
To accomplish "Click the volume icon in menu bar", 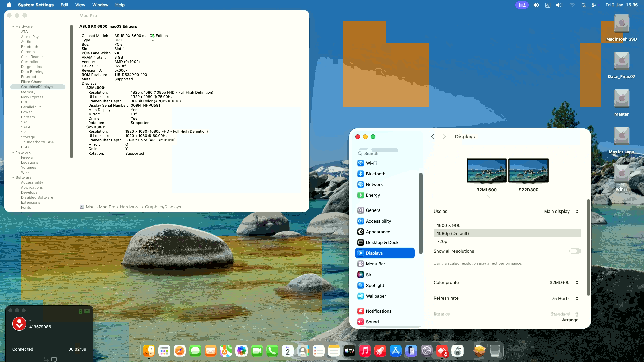I will point(559,5).
